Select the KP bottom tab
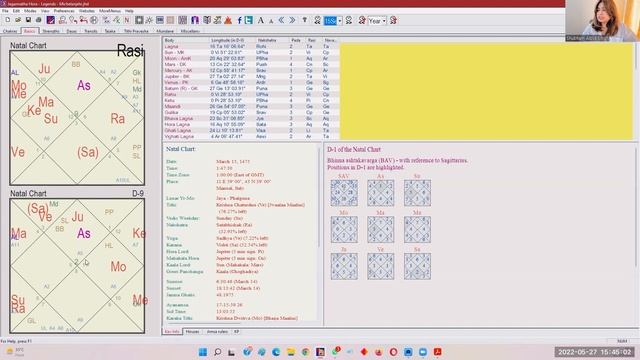 coord(236,332)
